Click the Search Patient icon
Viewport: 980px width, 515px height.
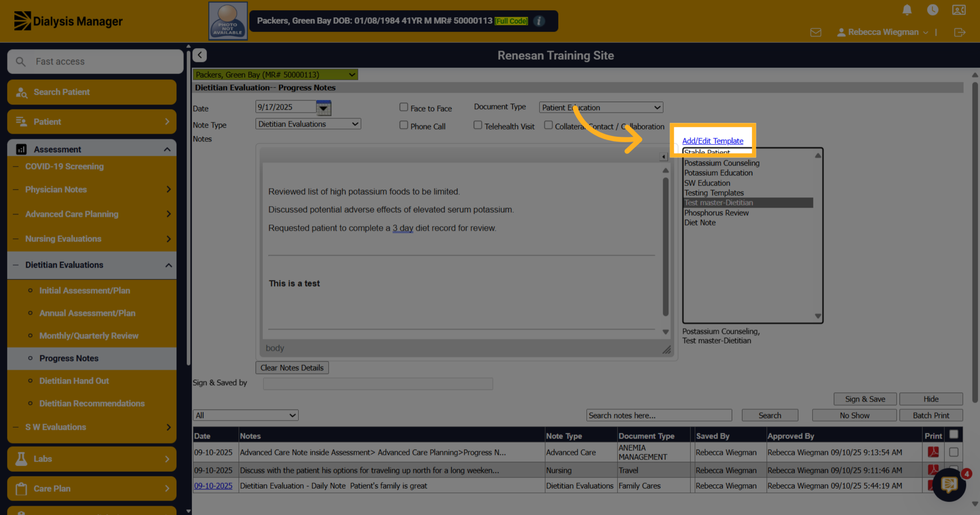point(21,92)
